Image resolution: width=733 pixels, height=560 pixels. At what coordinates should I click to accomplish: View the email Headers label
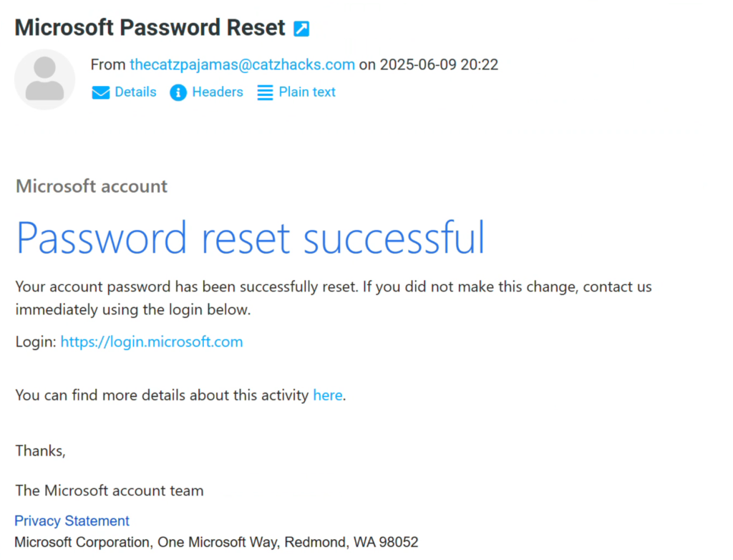click(218, 92)
